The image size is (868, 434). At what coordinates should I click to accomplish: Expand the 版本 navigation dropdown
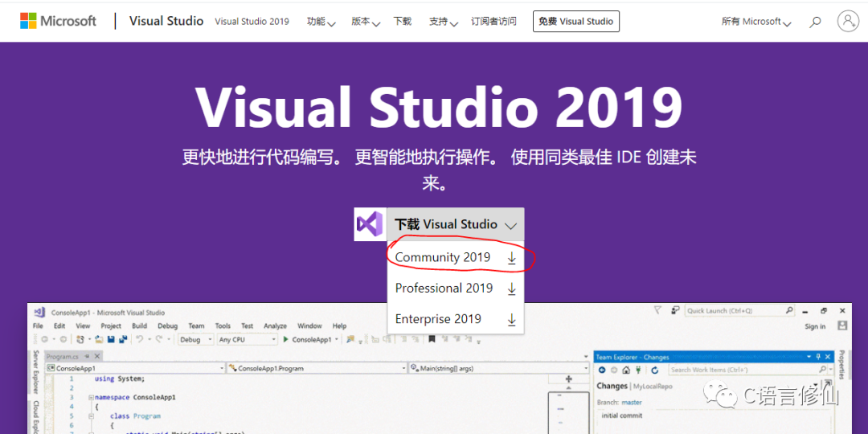366,23
